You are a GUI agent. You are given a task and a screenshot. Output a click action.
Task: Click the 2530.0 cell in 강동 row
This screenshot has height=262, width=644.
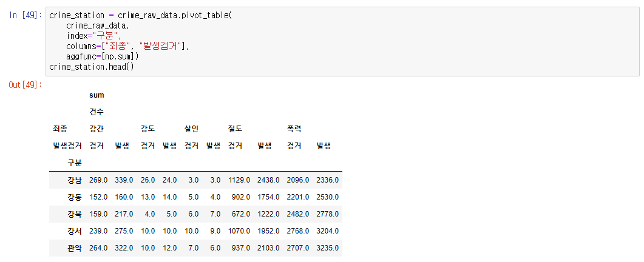tap(327, 197)
